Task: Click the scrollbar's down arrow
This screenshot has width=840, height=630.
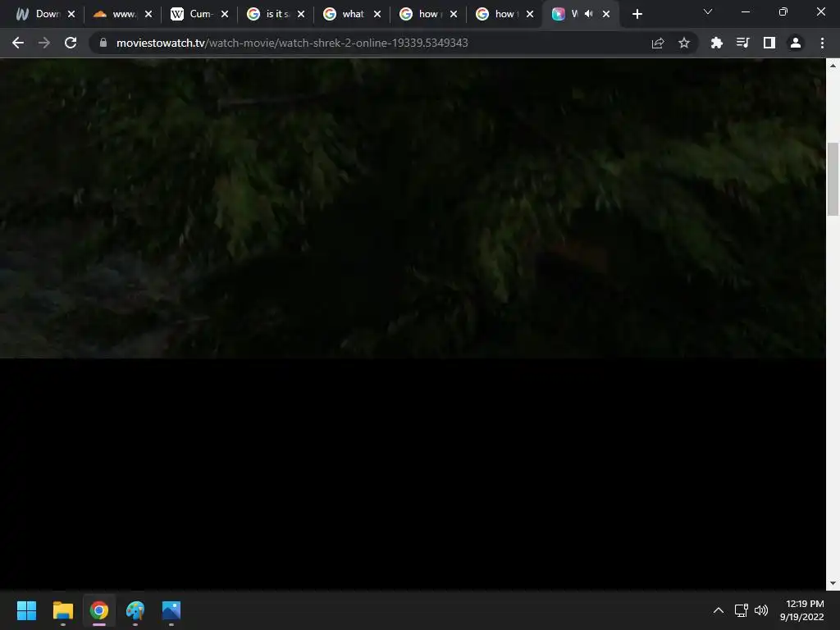Action: (833, 583)
